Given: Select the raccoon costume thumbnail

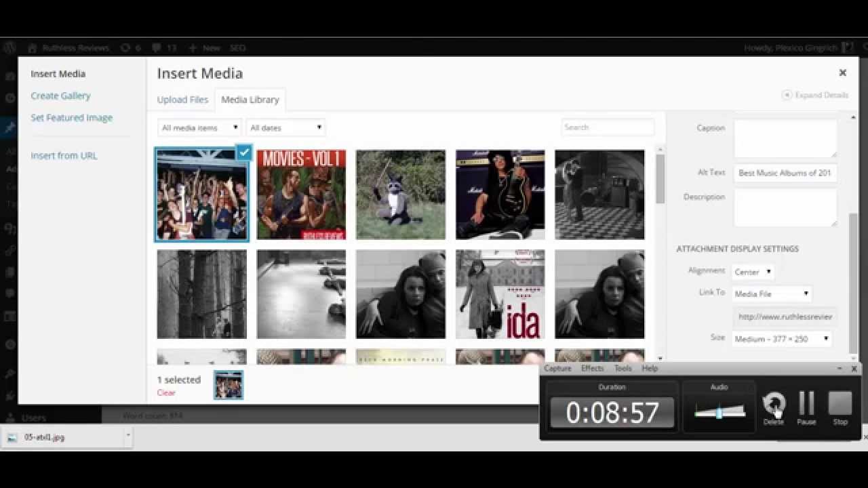Looking at the screenshot, I should point(401,195).
